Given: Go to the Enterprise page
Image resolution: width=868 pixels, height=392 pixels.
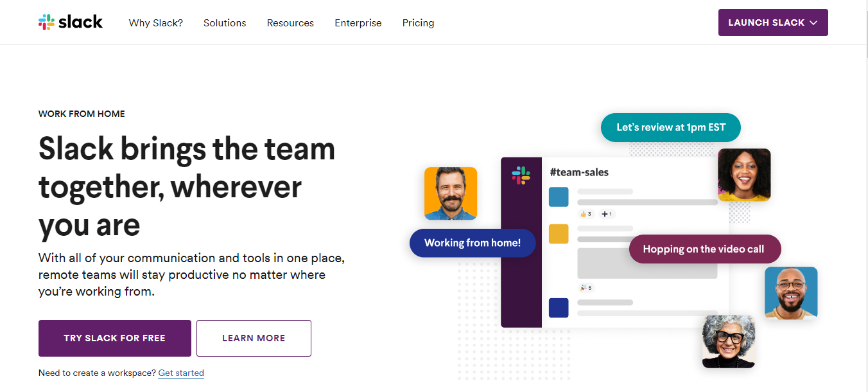Looking at the screenshot, I should point(358,23).
